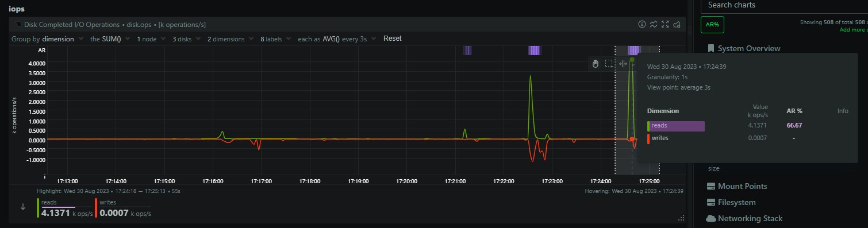Open chart information icon
Screen dimensions: 868x228
[x=642, y=24]
